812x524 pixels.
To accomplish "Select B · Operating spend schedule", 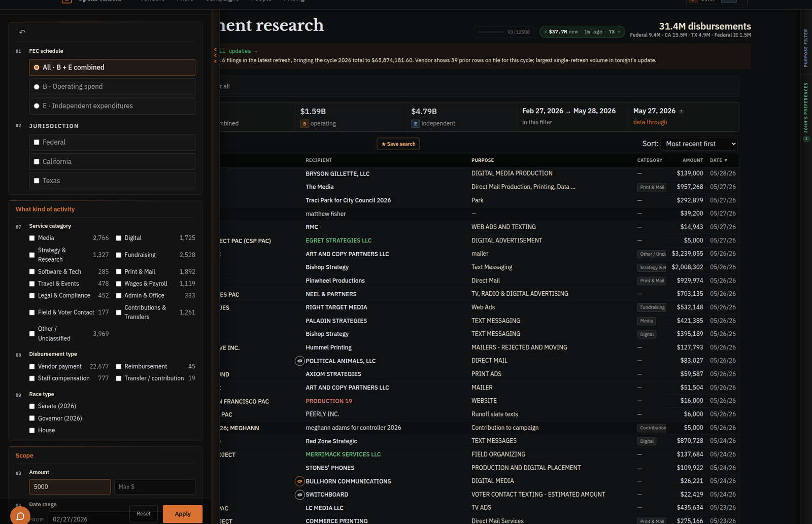I will pyautogui.click(x=112, y=87).
